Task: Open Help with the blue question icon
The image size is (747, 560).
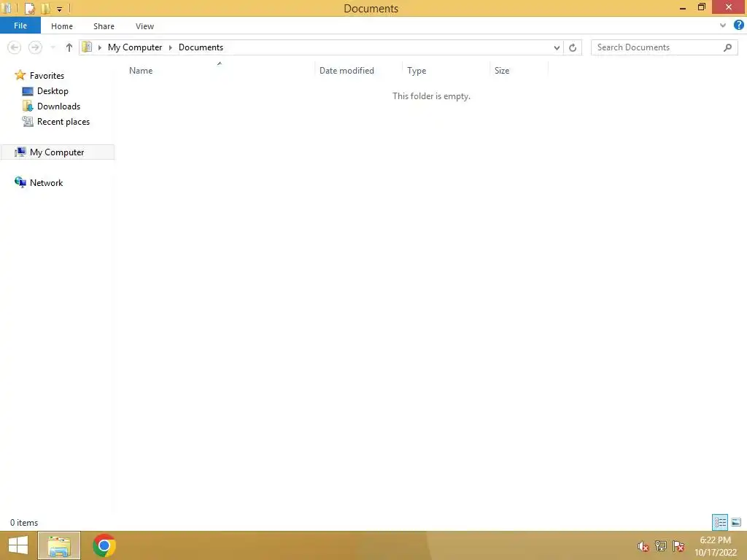Action: [x=738, y=26]
